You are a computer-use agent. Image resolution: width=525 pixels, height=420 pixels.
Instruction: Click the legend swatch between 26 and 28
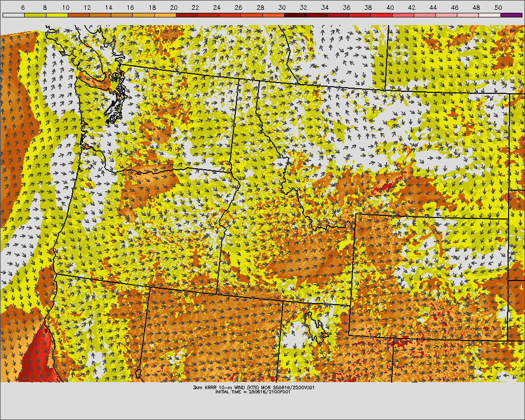pos(252,15)
